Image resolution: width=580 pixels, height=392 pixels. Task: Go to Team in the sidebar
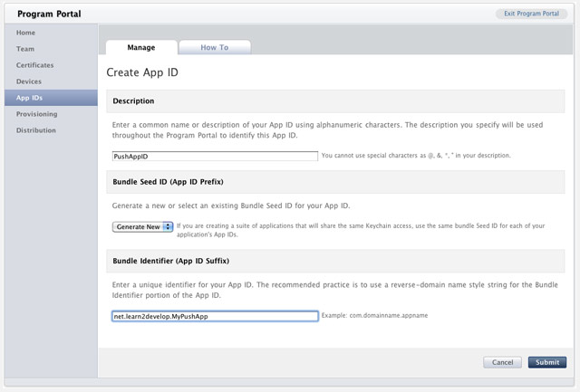[x=25, y=49]
